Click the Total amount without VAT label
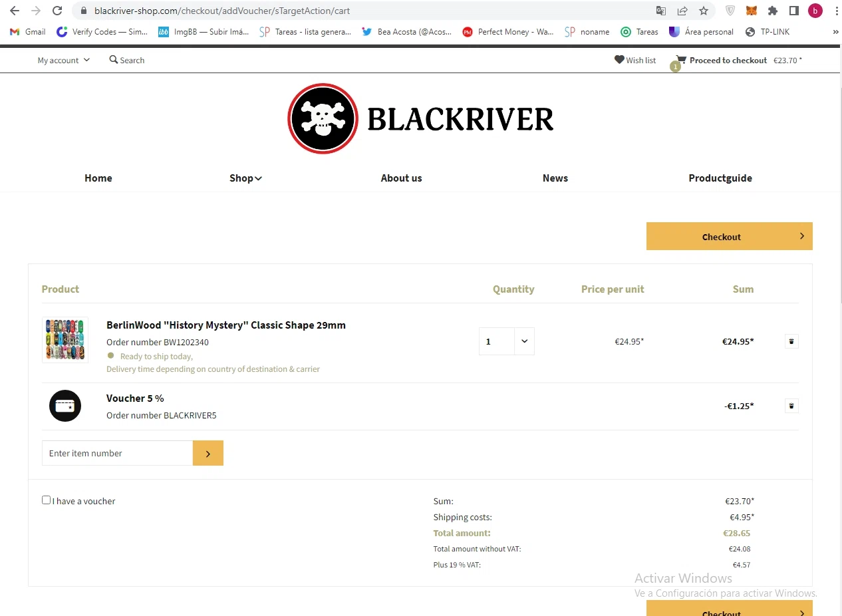The image size is (842, 616). (x=477, y=549)
